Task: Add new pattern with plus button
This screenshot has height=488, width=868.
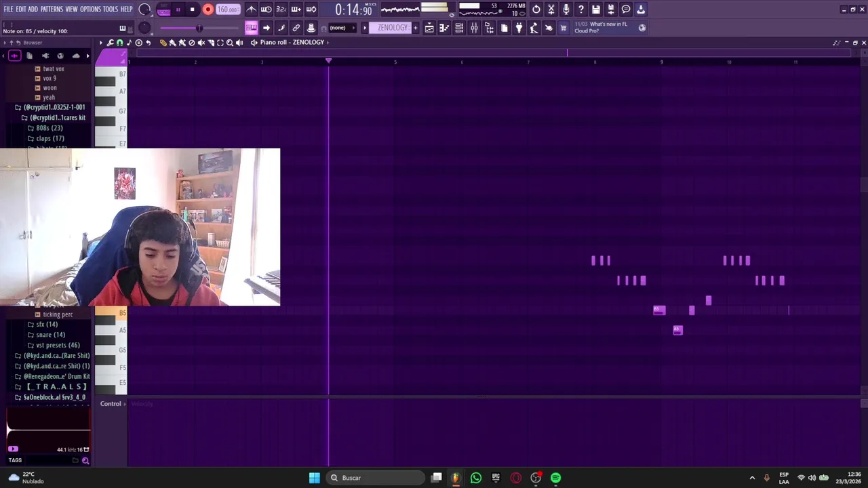Action: pos(416,28)
